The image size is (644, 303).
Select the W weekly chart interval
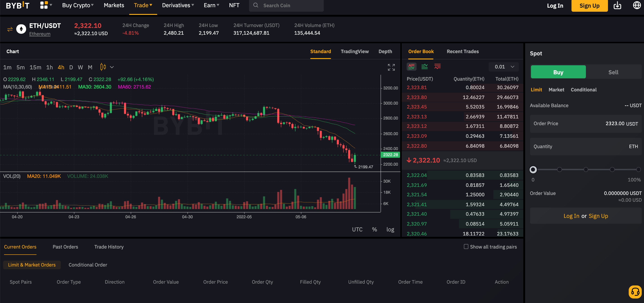tap(80, 67)
